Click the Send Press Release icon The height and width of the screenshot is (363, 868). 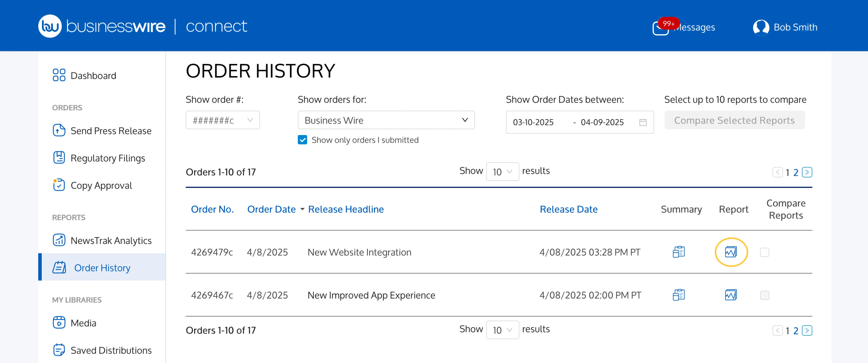(59, 130)
